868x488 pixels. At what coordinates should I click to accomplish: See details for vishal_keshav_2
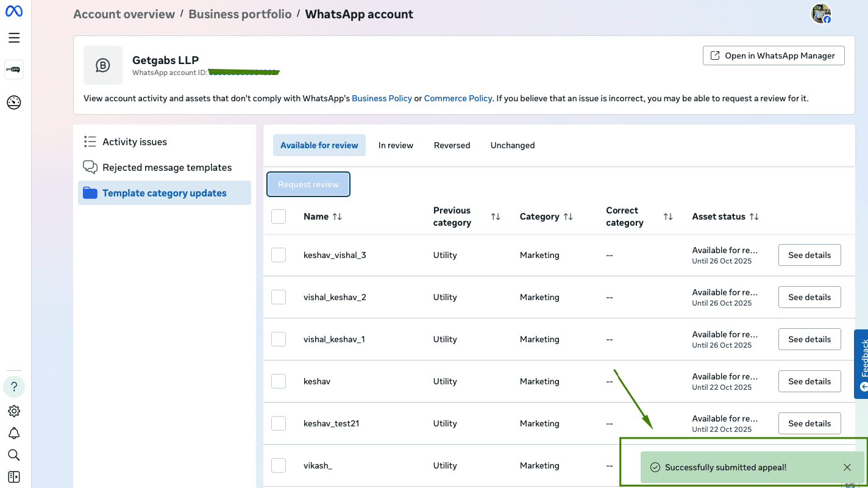pos(809,297)
